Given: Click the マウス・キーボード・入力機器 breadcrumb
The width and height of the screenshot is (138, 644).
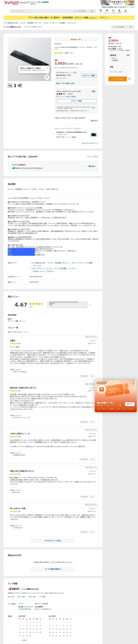Looking at the screenshot, I should (x=54, y=23).
